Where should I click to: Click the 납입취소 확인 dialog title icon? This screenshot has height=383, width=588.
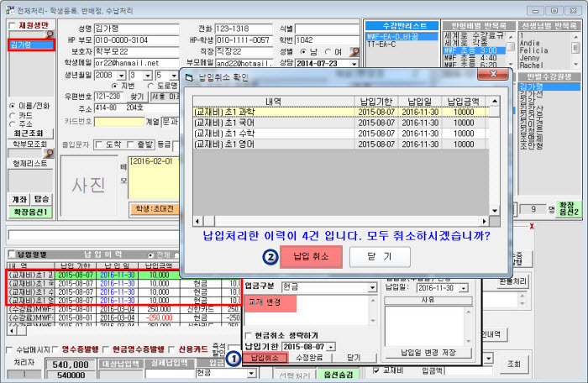click(185, 76)
